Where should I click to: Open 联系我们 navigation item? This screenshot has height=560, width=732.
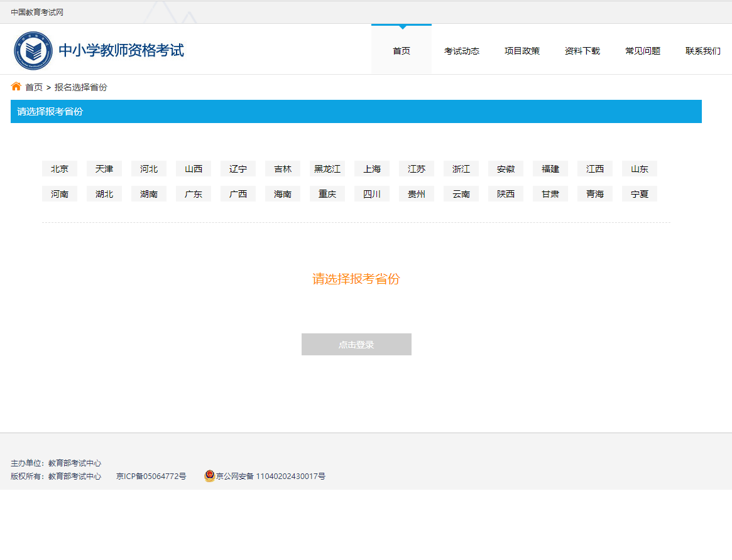pyautogui.click(x=702, y=51)
